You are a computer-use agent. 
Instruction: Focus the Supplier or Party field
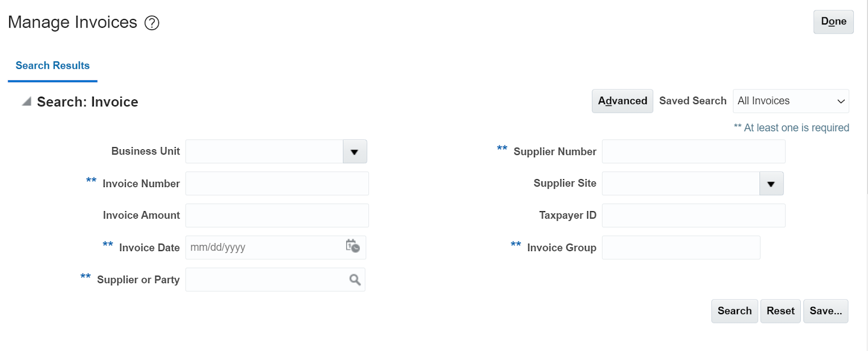point(266,280)
